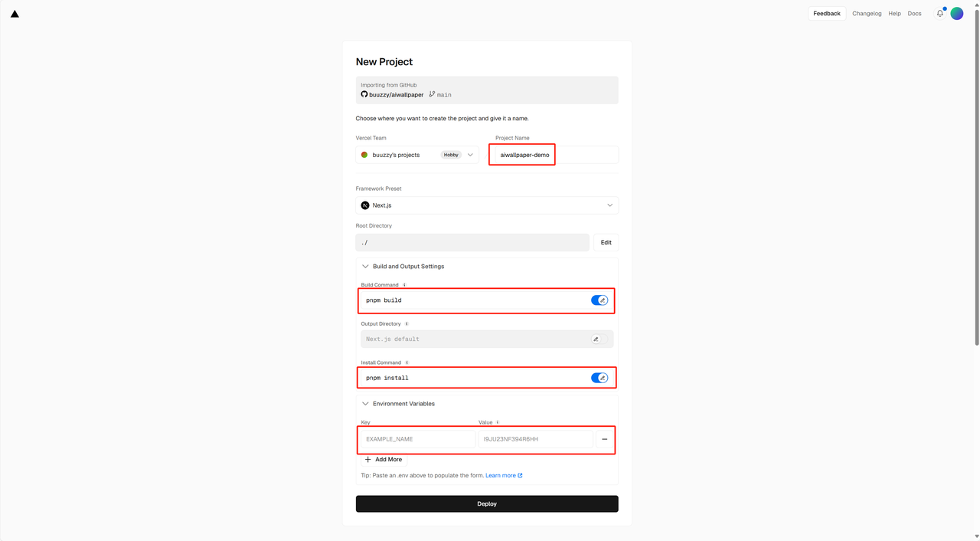Click the Vercel triangle logo
The height and width of the screenshot is (541, 980).
pos(15,14)
